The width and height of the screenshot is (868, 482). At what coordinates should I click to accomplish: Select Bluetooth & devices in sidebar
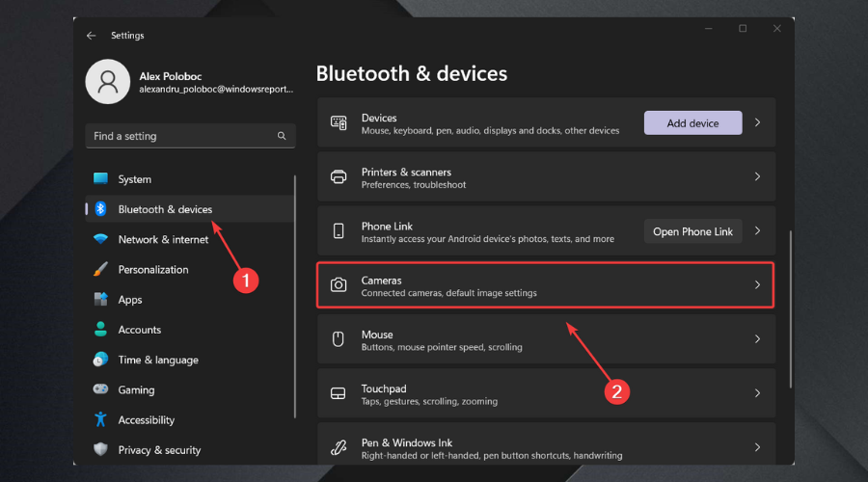190,208
